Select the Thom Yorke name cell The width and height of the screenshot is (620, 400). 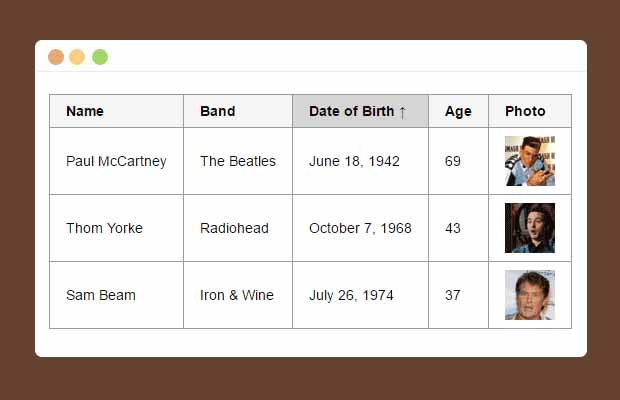tap(116, 228)
